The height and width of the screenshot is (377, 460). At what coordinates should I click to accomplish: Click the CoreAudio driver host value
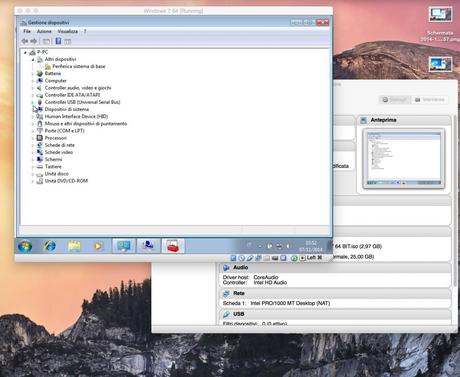pyautogui.click(x=266, y=277)
